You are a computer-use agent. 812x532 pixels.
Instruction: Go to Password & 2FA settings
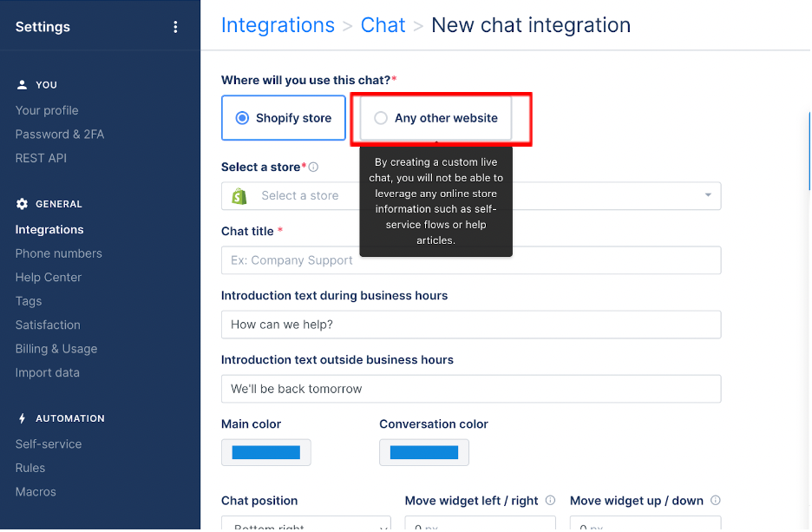(60, 135)
